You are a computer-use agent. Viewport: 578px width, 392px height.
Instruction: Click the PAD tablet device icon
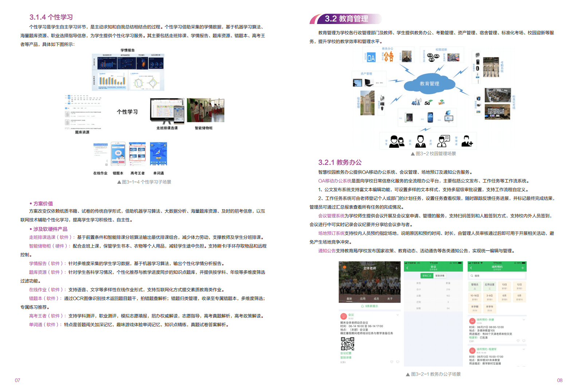(x=409, y=118)
